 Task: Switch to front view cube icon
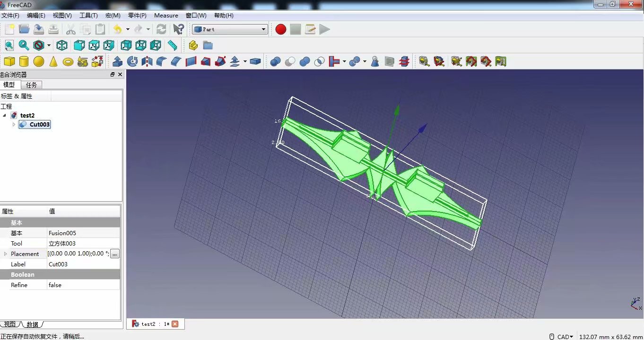(79, 45)
